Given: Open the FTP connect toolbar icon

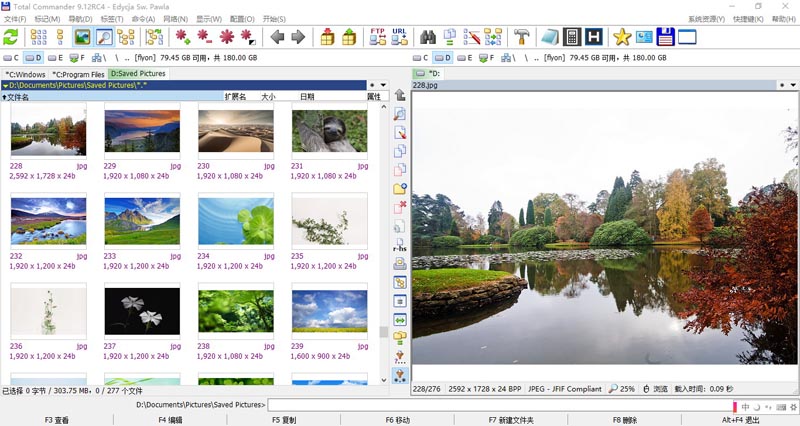Looking at the screenshot, I should (378, 37).
